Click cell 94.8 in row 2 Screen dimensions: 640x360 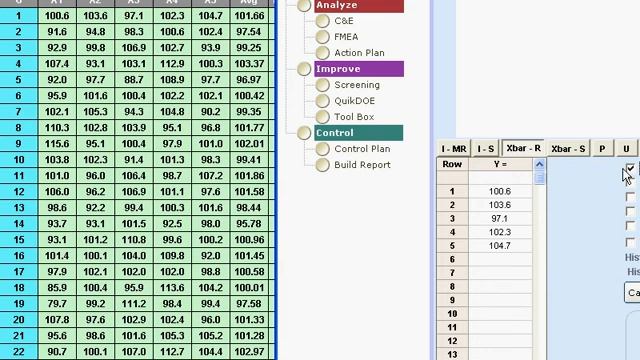coord(95,32)
